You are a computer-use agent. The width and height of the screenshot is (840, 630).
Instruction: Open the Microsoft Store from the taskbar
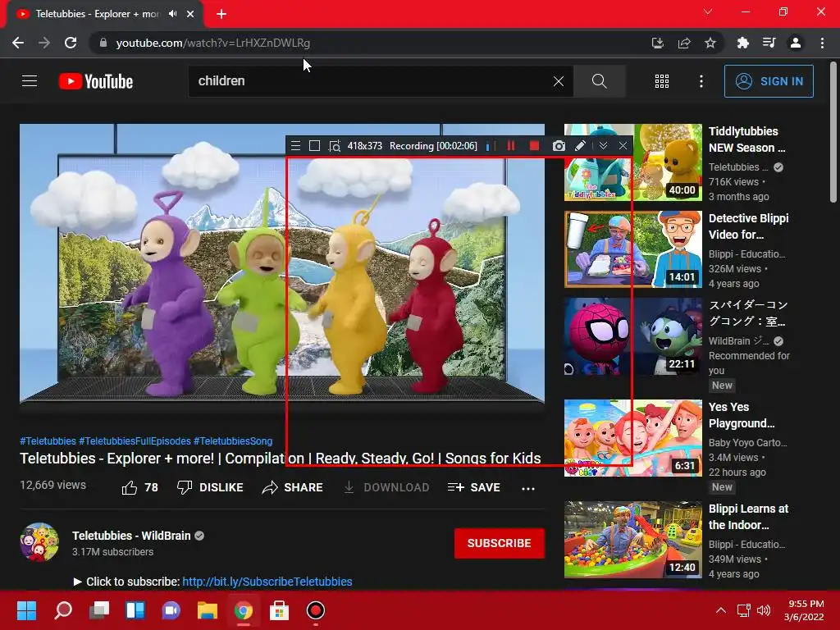[279, 610]
